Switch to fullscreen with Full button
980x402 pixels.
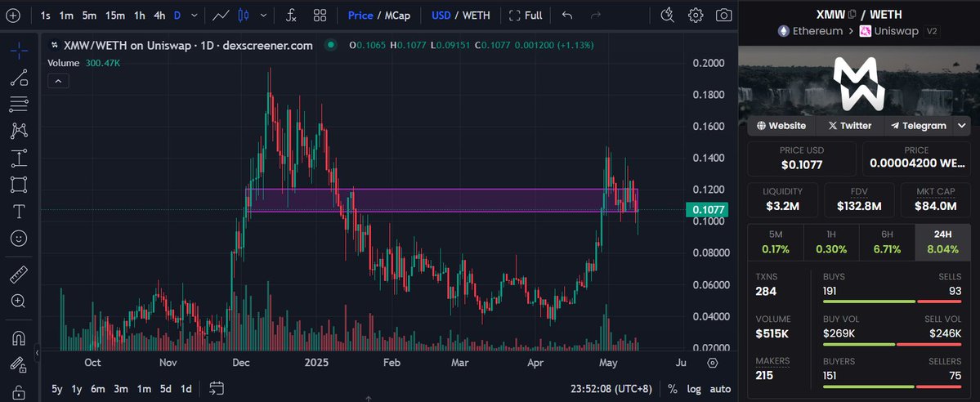click(x=526, y=16)
